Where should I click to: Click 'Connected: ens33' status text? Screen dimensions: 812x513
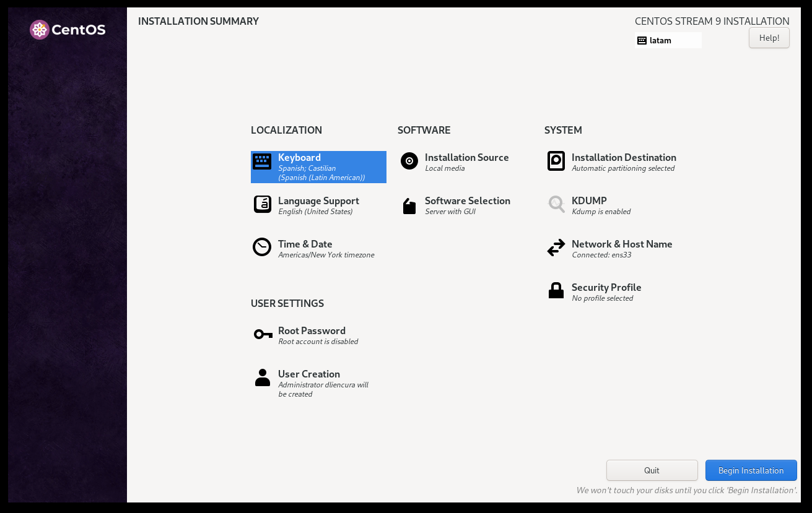pos(601,255)
